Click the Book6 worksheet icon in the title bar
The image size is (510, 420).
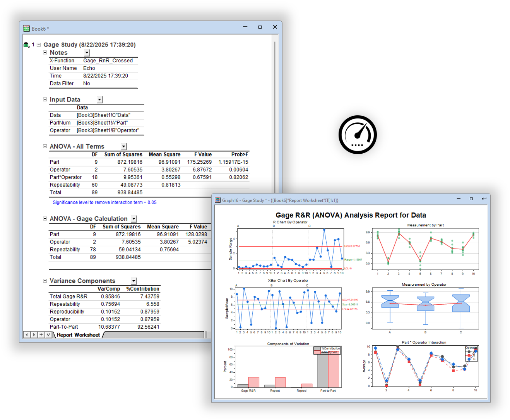(26, 28)
